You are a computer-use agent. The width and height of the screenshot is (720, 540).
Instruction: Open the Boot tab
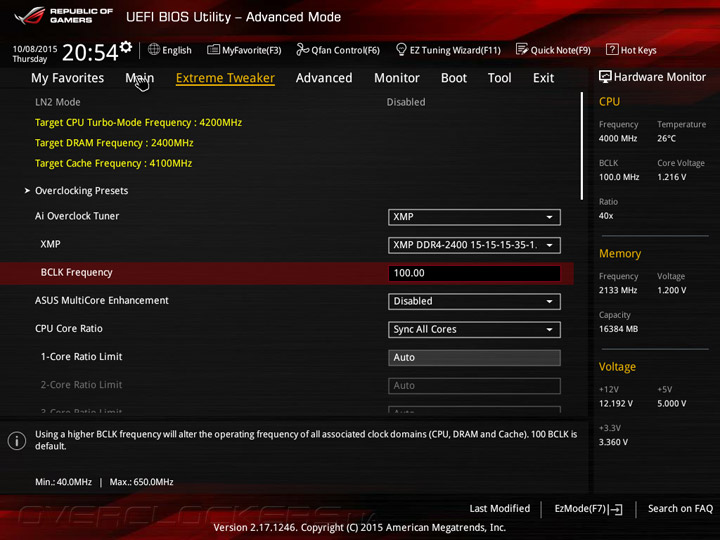click(x=454, y=78)
